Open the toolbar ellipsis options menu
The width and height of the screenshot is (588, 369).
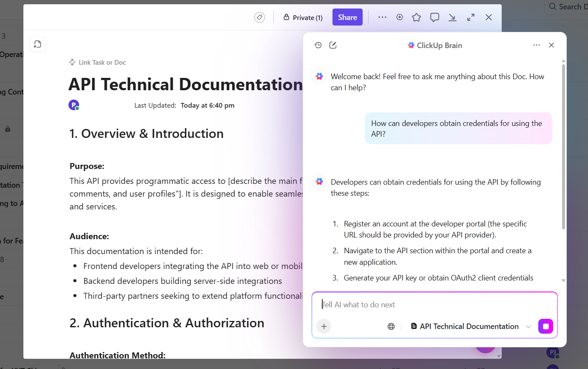click(x=382, y=17)
